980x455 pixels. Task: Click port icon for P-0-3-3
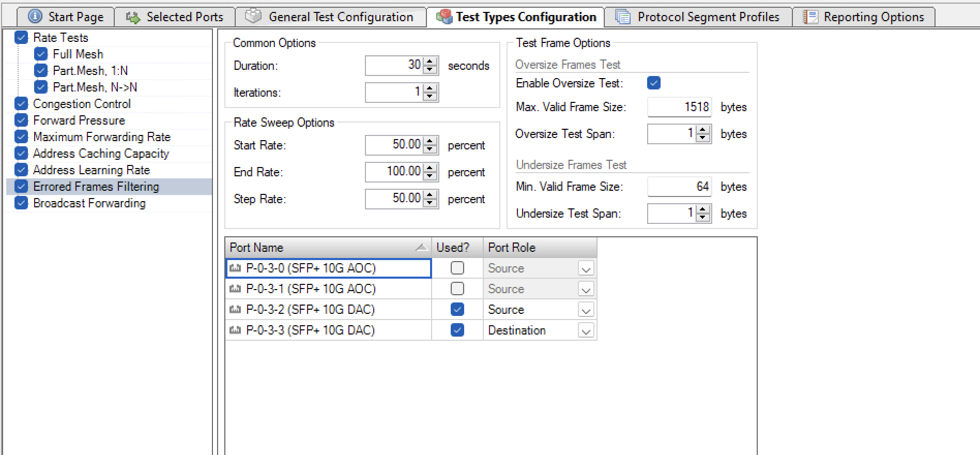pyautogui.click(x=235, y=330)
